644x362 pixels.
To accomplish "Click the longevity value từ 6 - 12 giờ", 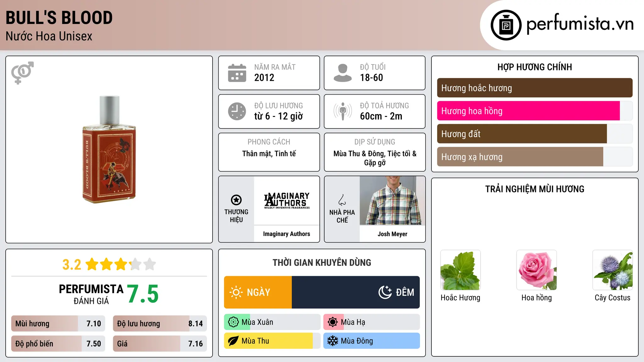I will (279, 116).
